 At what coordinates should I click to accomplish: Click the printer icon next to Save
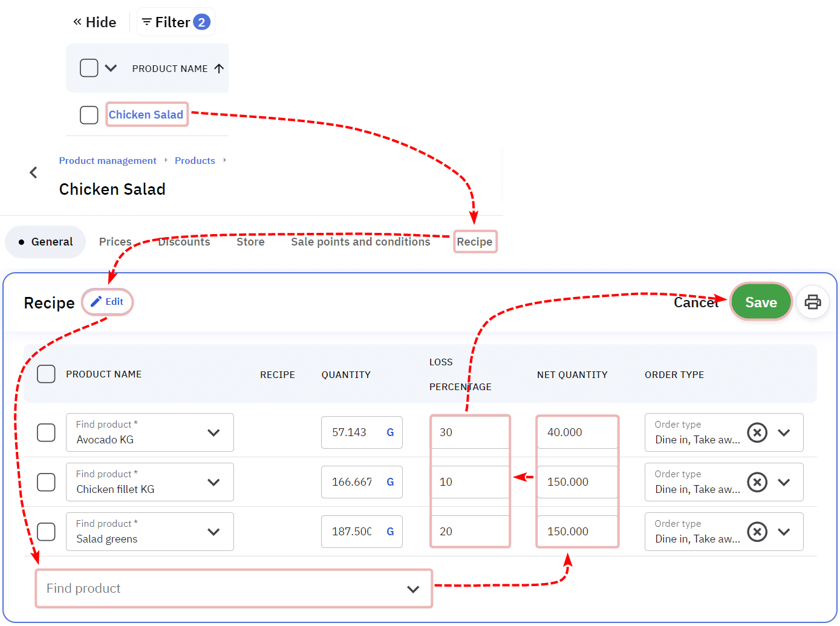click(x=812, y=302)
